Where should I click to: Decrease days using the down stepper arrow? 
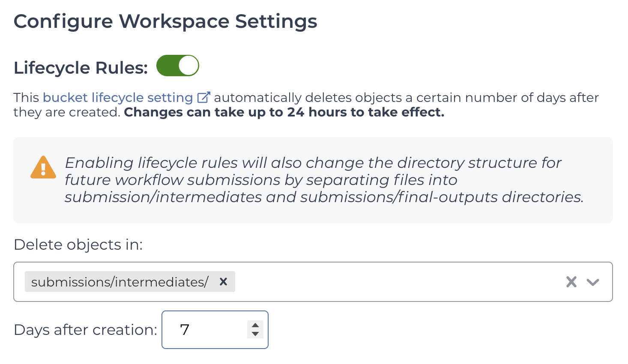click(x=255, y=334)
